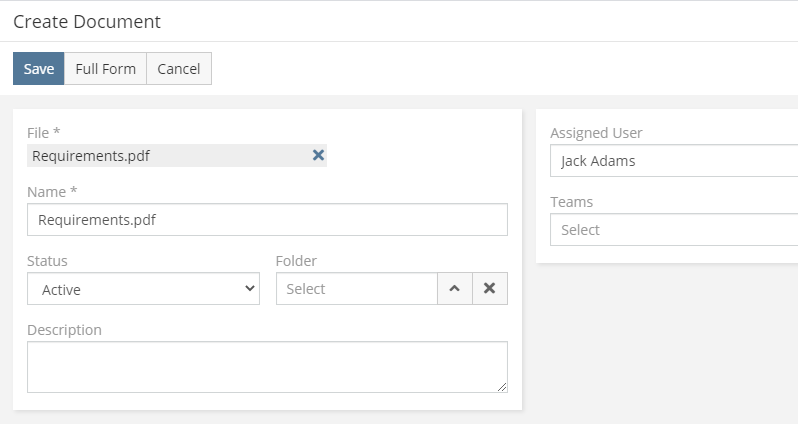Cancel document creation
Image resolution: width=800 pixels, height=424 pixels.
point(179,68)
